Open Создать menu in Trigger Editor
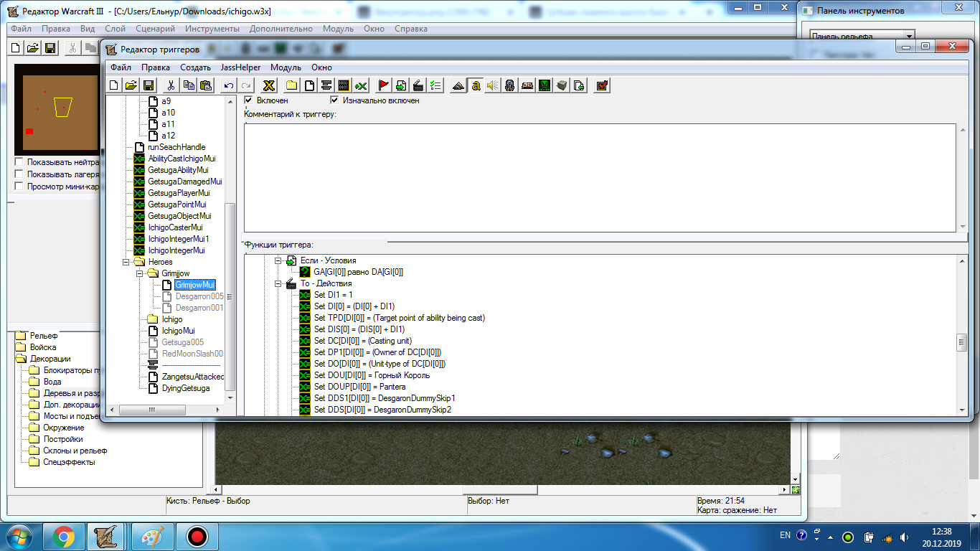 tap(195, 67)
